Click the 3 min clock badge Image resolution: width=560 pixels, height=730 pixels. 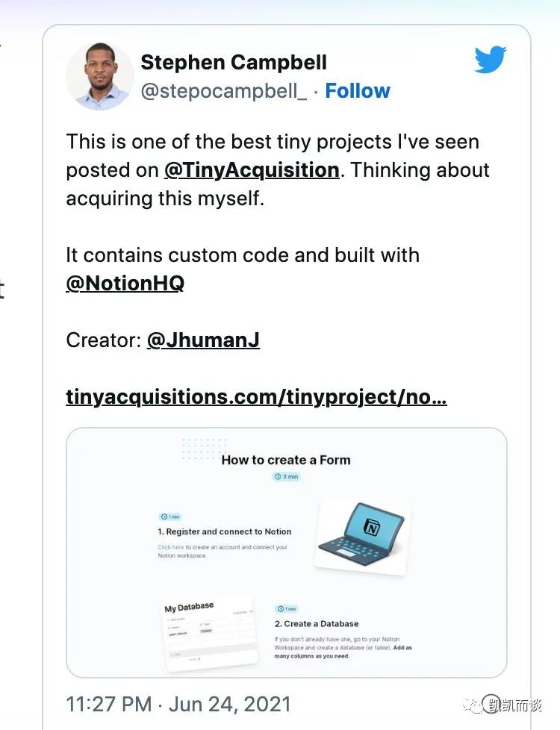[286, 476]
